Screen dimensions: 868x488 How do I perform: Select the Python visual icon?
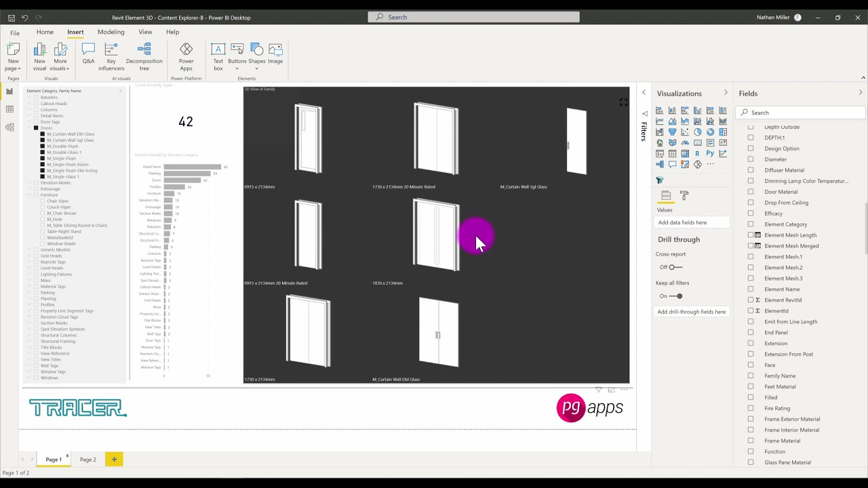click(710, 154)
